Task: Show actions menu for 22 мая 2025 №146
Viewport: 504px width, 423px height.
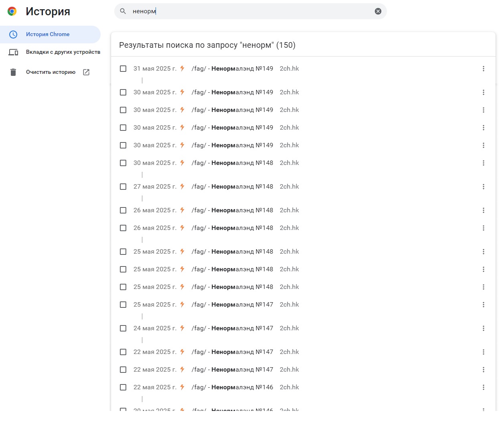Action: pyautogui.click(x=484, y=387)
